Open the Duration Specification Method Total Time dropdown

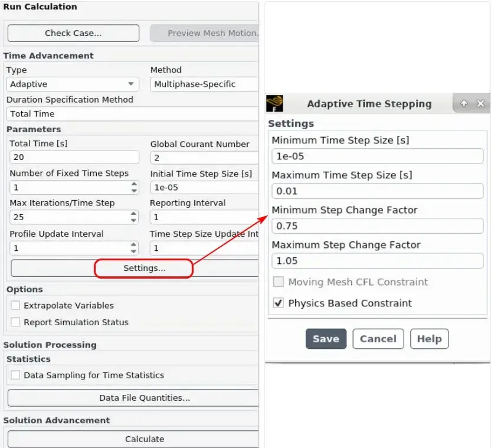coord(132,114)
